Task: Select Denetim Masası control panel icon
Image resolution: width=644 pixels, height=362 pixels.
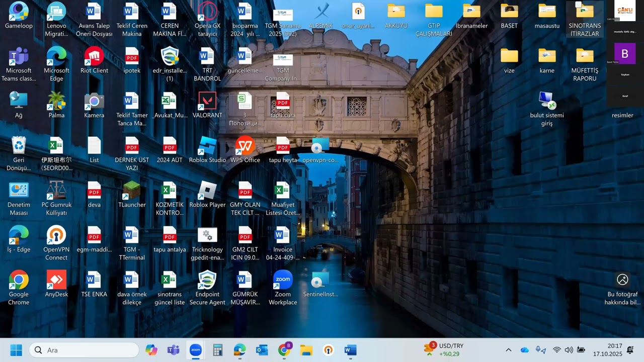Action: [19, 199]
